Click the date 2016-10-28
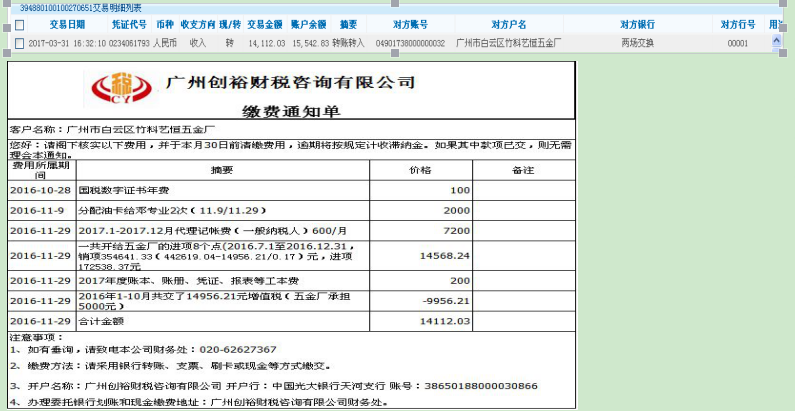The image size is (795, 411). click(40, 191)
